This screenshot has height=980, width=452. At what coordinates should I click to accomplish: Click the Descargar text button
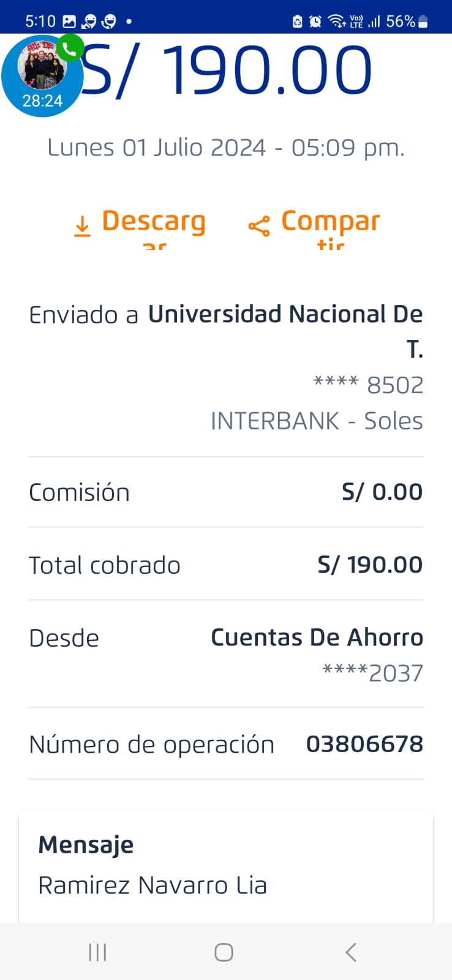[153, 222]
